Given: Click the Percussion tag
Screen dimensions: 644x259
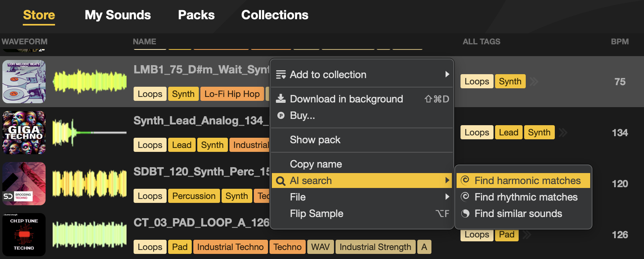Looking at the screenshot, I should [x=194, y=196].
